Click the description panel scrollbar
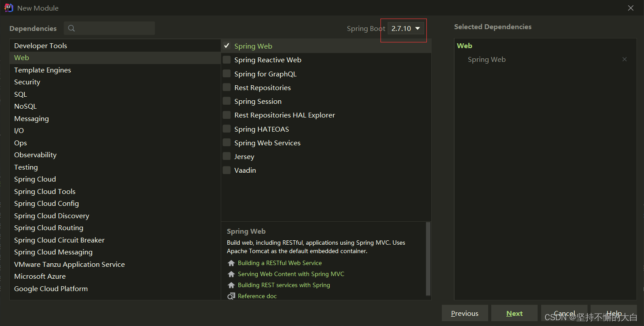The width and height of the screenshot is (644, 326). [428, 258]
